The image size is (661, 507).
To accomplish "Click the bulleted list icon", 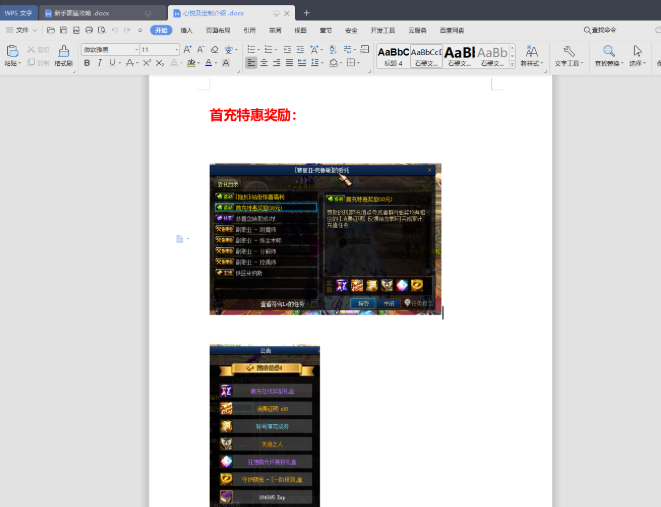I will (251, 50).
